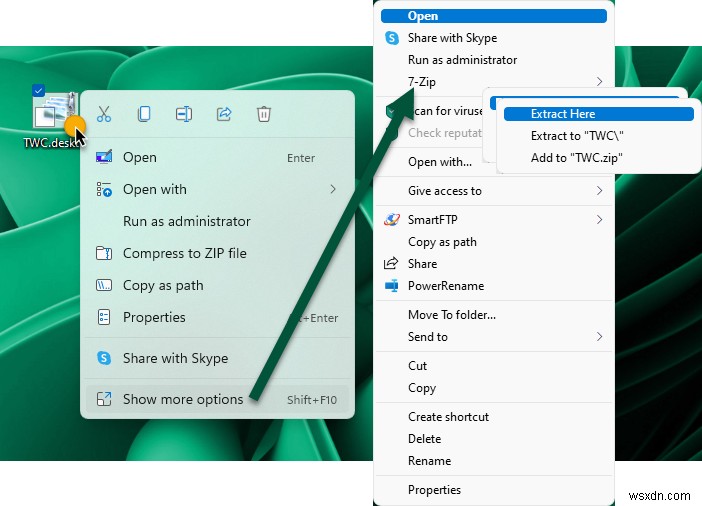Expand the SmartFTP submenu arrow
The width and height of the screenshot is (702, 506).
(x=599, y=219)
